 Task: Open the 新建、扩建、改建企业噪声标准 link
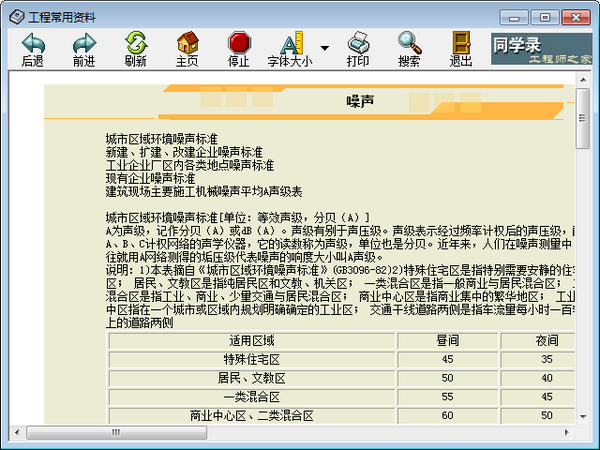pyautogui.click(x=184, y=152)
